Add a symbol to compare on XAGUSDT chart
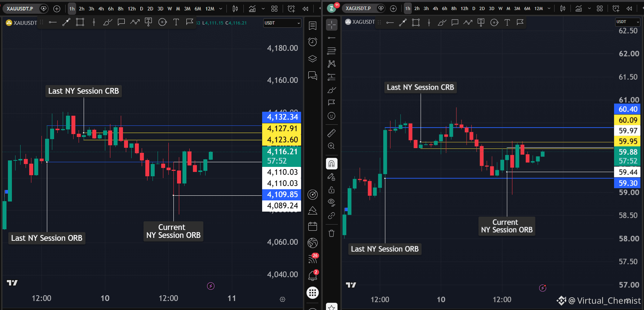644x310 pixels. tap(393, 9)
